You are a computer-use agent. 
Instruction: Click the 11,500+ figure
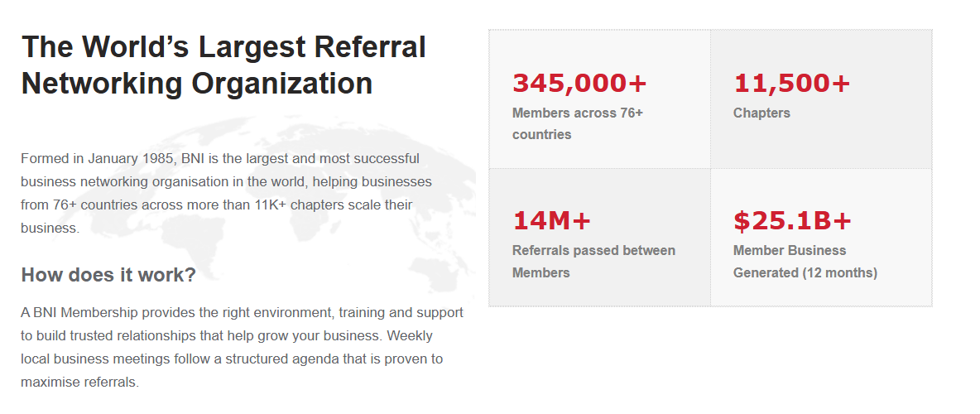pyautogui.click(x=792, y=83)
